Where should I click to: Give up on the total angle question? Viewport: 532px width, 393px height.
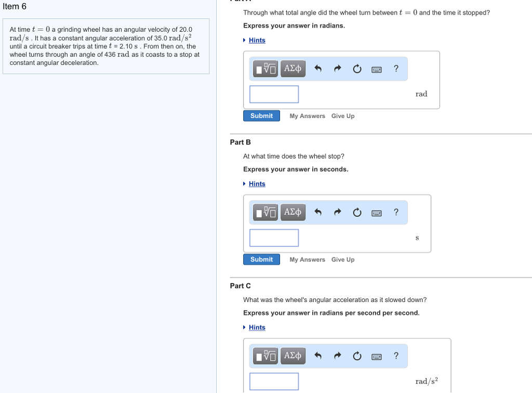coord(343,116)
